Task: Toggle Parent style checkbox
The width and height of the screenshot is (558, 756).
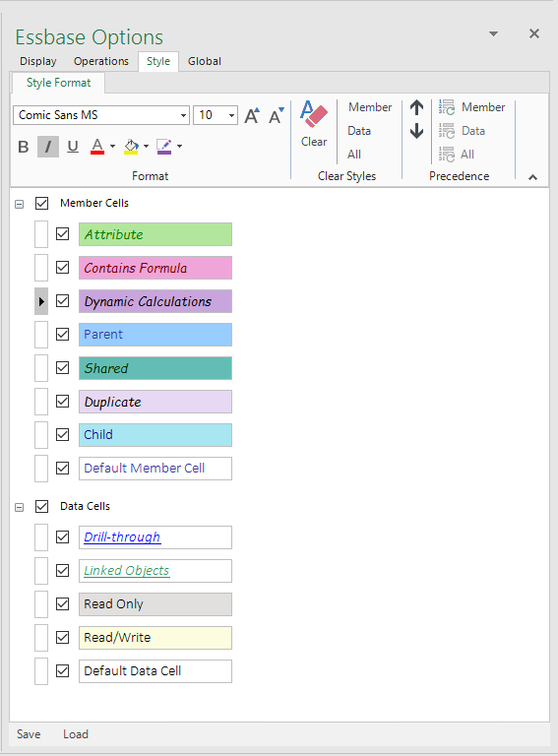Action: click(x=63, y=334)
